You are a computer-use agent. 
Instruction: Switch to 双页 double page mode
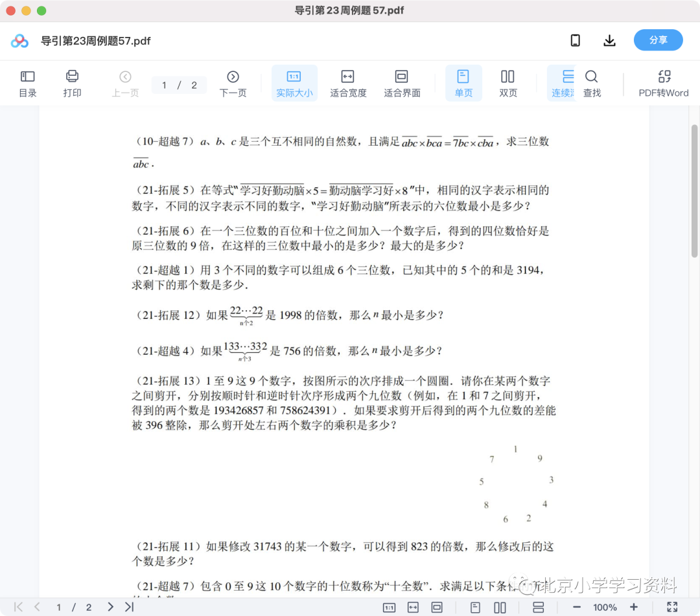[x=507, y=84]
